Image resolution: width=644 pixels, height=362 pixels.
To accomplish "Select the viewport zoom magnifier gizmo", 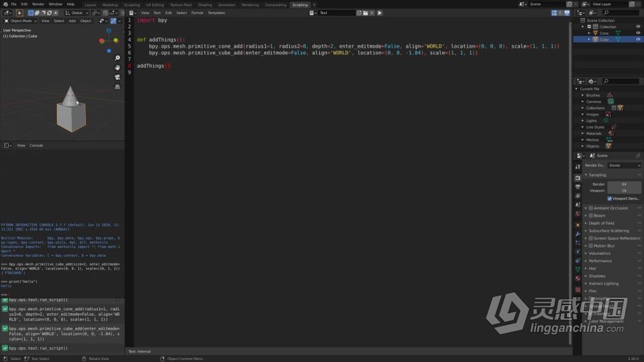I will [x=117, y=58].
